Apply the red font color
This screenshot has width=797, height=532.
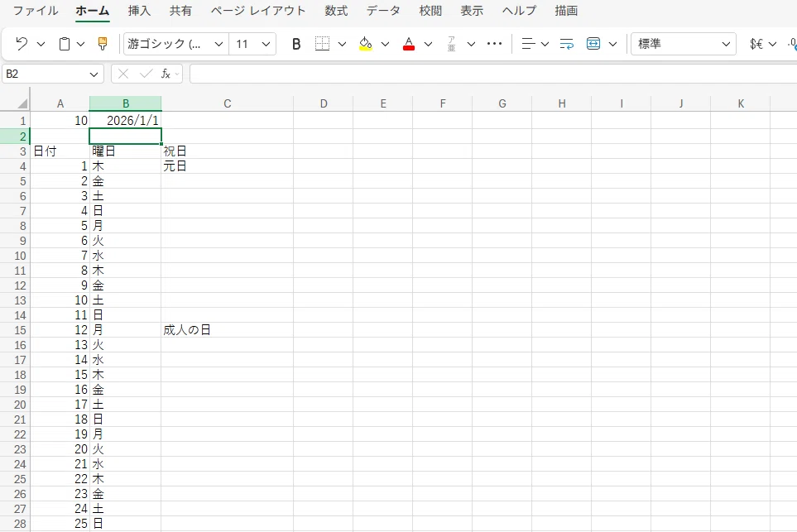pyautogui.click(x=409, y=44)
